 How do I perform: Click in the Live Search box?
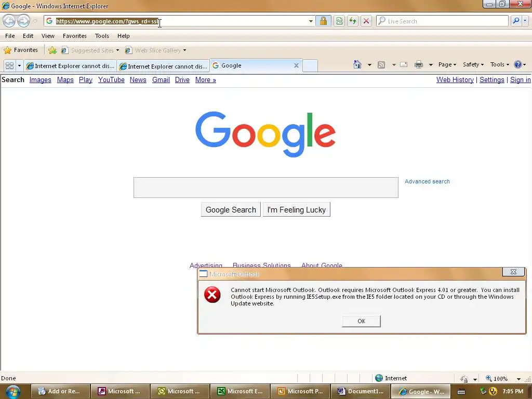click(442, 21)
